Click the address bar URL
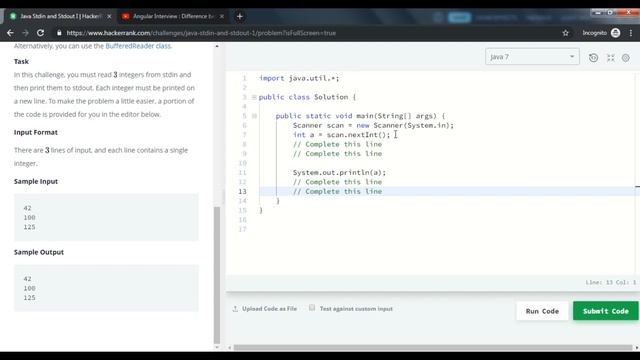640x360 pixels. pyautogui.click(x=201, y=33)
